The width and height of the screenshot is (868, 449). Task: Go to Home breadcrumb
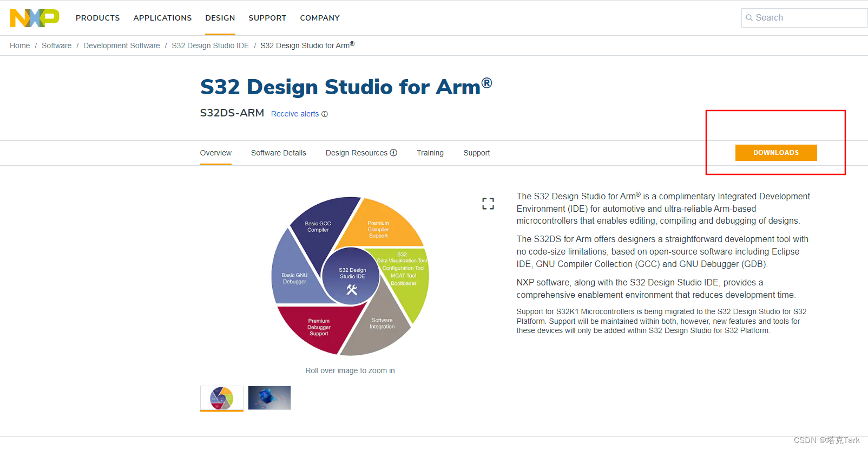point(20,45)
